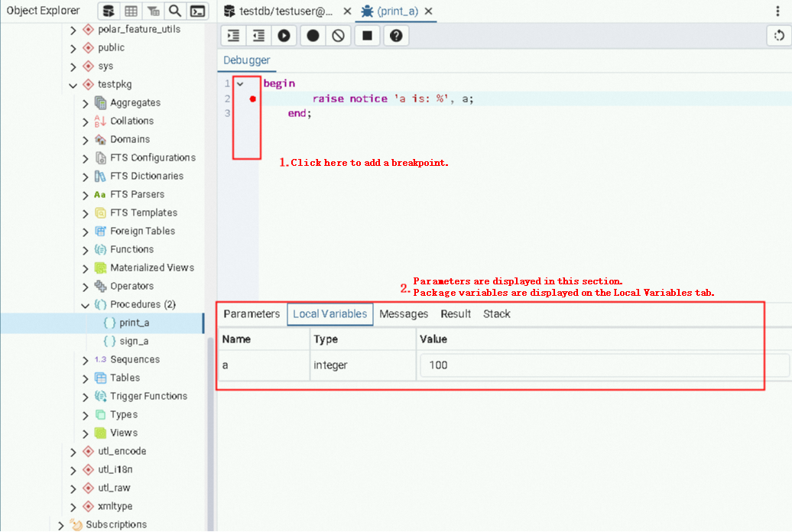792x532 pixels.
Task: Open the Messages tab
Action: [404, 313]
